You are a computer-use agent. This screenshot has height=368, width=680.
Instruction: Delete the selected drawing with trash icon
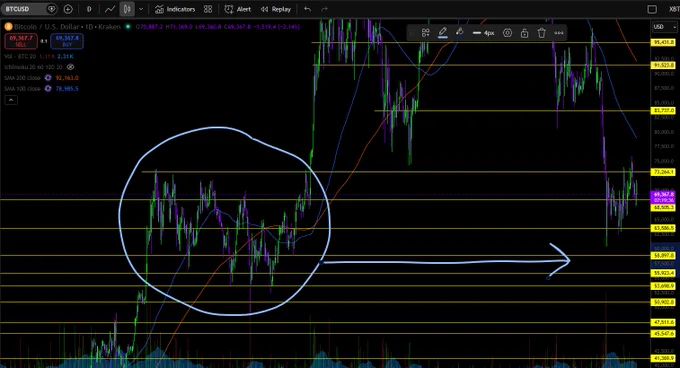pyautogui.click(x=541, y=33)
